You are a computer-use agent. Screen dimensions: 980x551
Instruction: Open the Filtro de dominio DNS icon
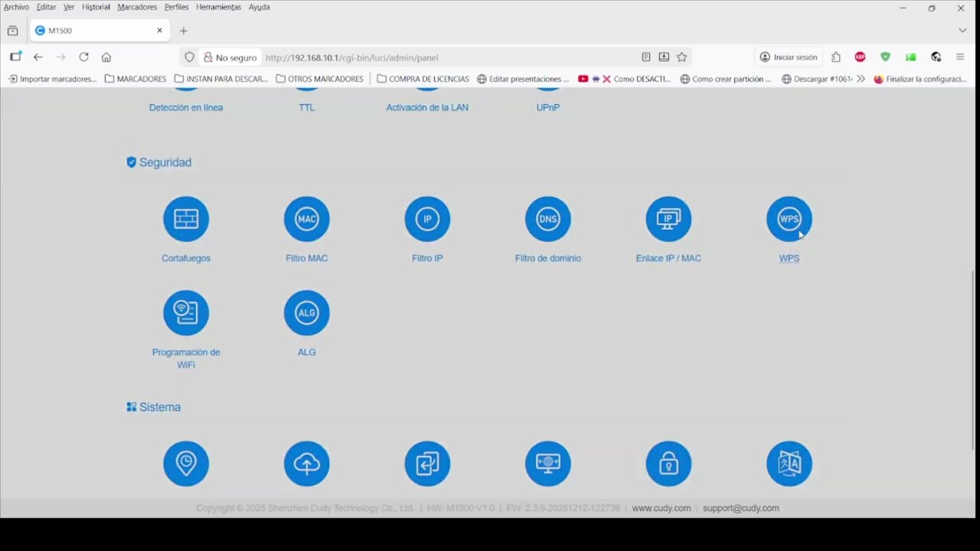pos(548,219)
